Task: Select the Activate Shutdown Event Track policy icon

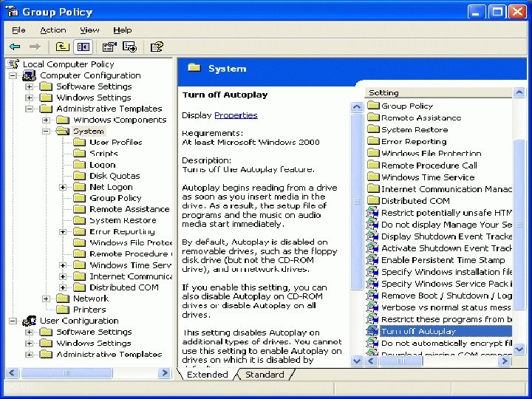Action: pyautogui.click(x=372, y=248)
